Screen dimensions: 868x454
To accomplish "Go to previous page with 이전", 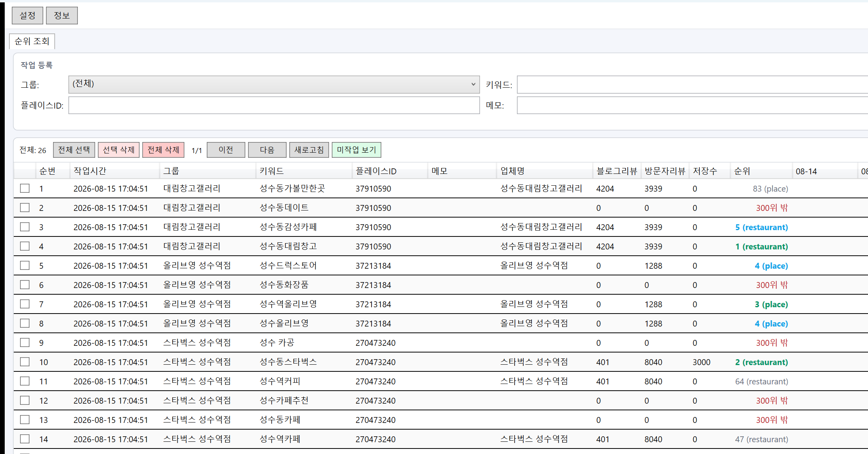I will point(226,150).
